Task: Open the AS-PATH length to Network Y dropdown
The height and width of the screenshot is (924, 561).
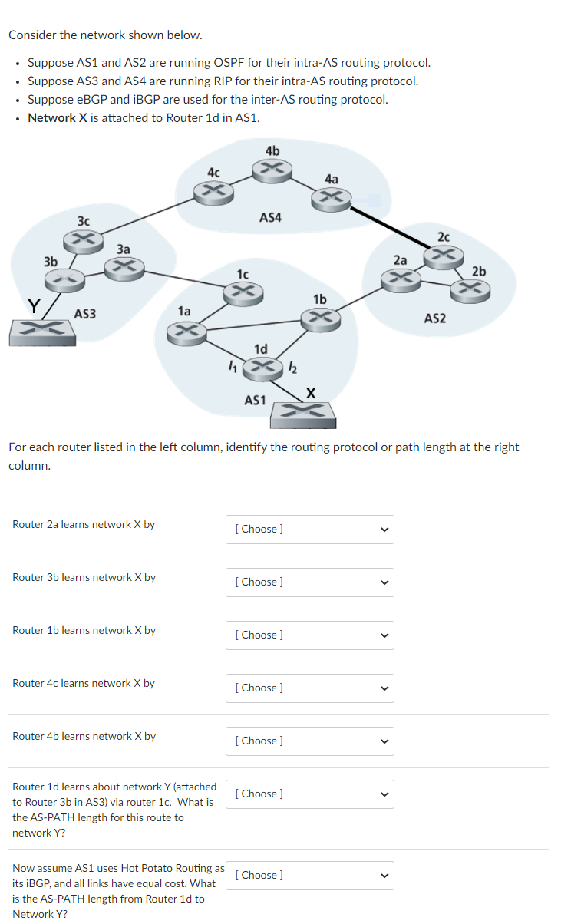Action: pos(309,794)
